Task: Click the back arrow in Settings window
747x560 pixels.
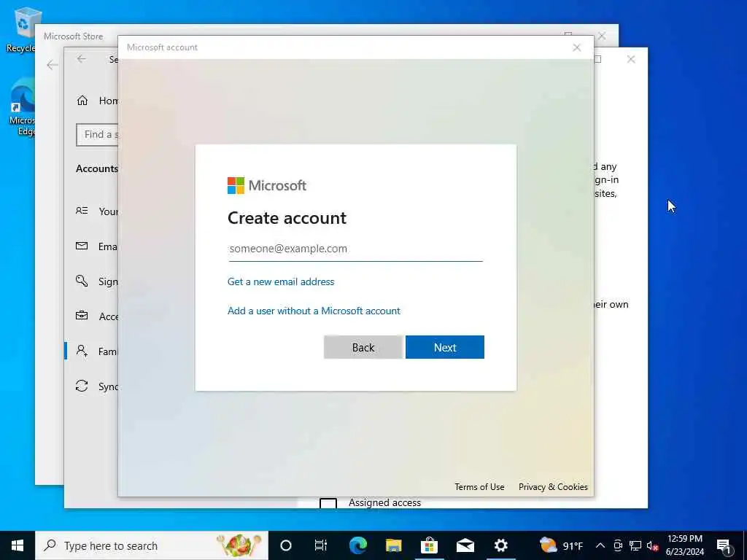Action: (82, 59)
